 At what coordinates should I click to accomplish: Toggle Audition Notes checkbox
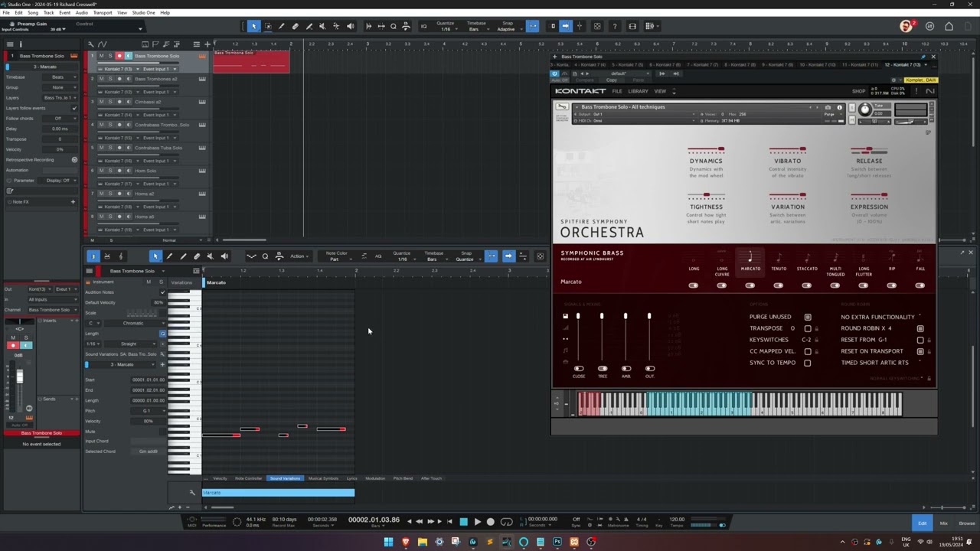pyautogui.click(x=162, y=292)
